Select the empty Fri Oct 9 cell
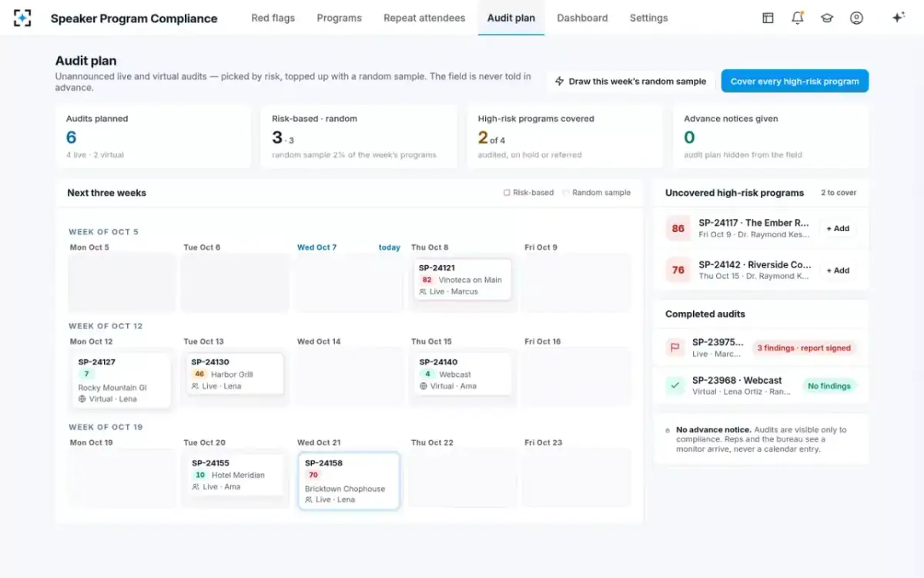This screenshot has width=924, height=578. click(576, 284)
